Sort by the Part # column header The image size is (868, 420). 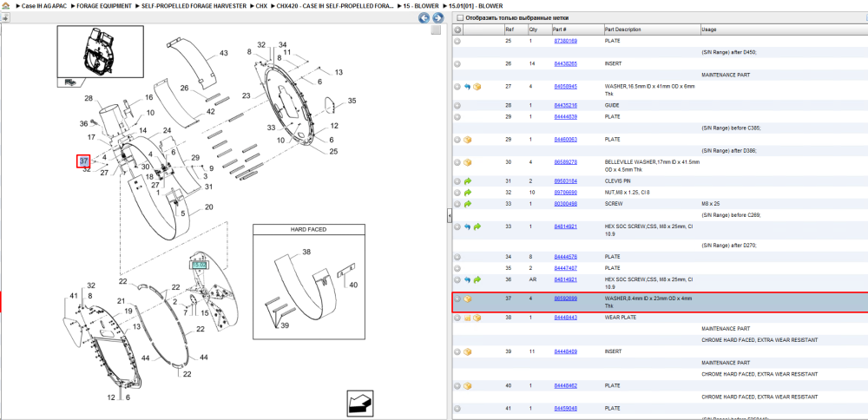click(559, 30)
